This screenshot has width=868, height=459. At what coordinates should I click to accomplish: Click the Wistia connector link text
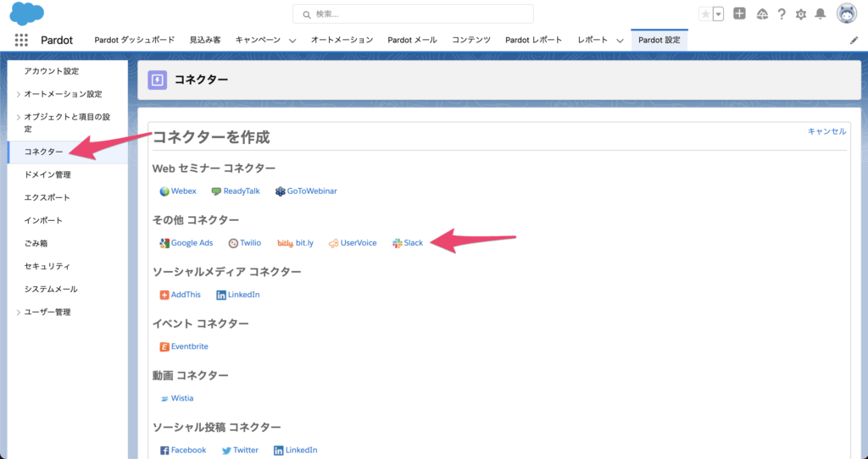coord(182,399)
